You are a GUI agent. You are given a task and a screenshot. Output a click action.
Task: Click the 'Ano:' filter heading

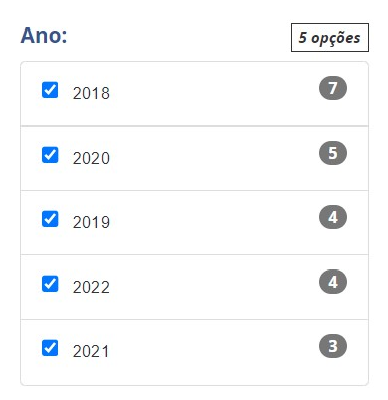tap(44, 35)
